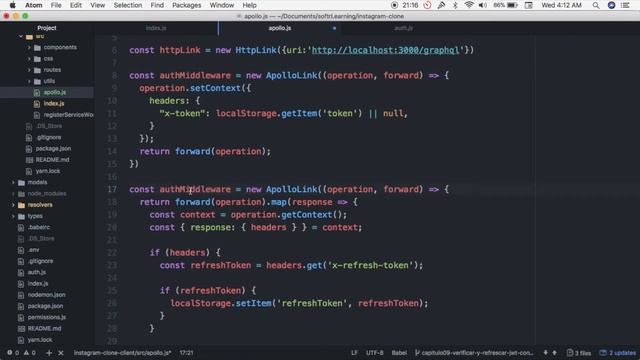This screenshot has width=640, height=360.
Task: Expand the models folder chevron
Action: point(13,182)
